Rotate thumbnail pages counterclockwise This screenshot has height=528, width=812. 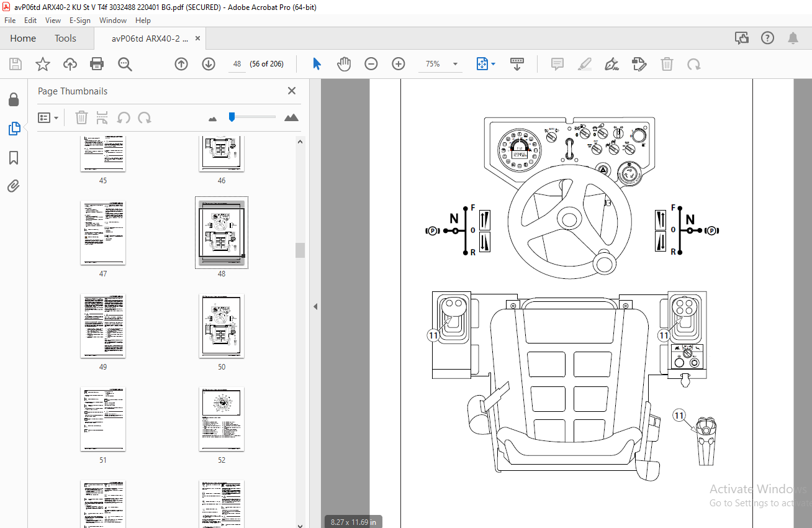tap(124, 117)
